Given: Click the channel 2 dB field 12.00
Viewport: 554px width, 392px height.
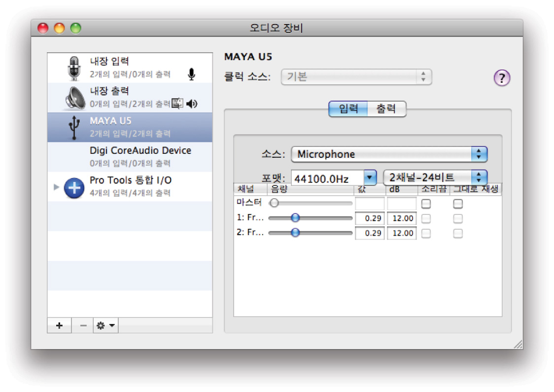Looking at the screenshot, I should [x=402, y=233].
